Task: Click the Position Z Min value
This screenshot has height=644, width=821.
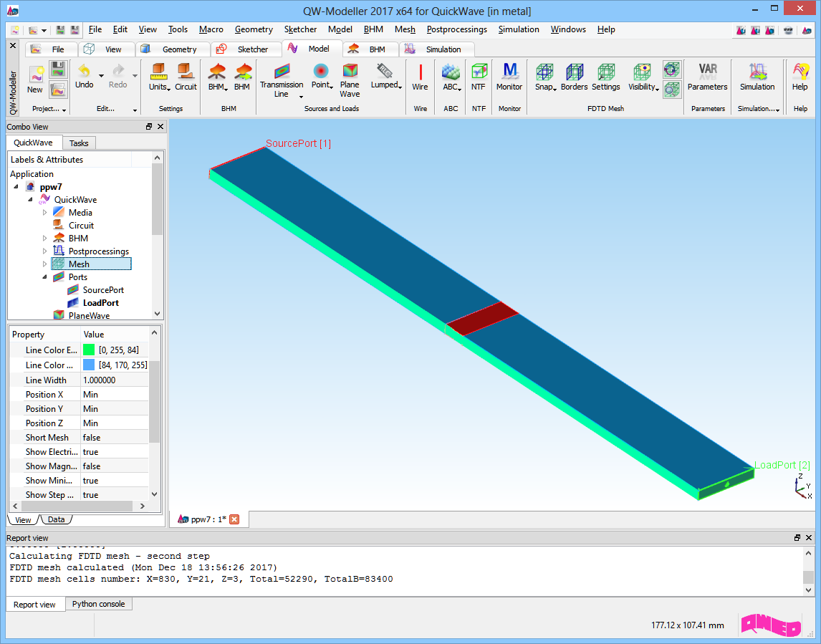Action: (115, 423)
